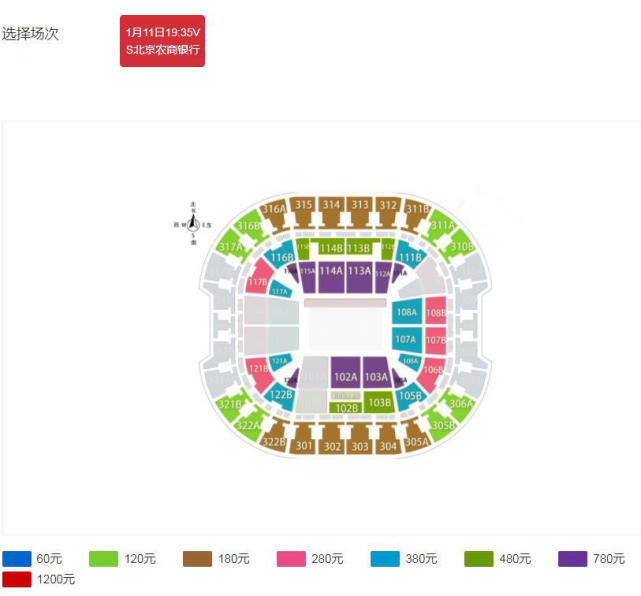The image size is (641, 596).
Task: Click the 1200元 red price swatch
Action: 16,579
